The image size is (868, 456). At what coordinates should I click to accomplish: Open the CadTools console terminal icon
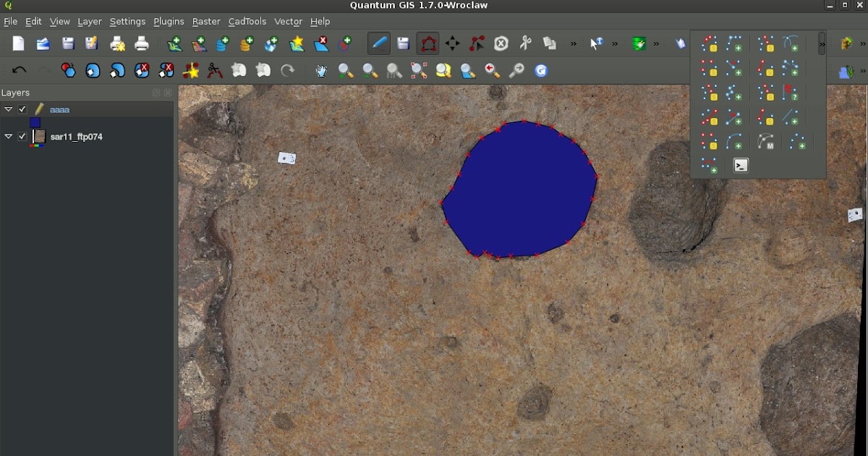click(741, 166)
